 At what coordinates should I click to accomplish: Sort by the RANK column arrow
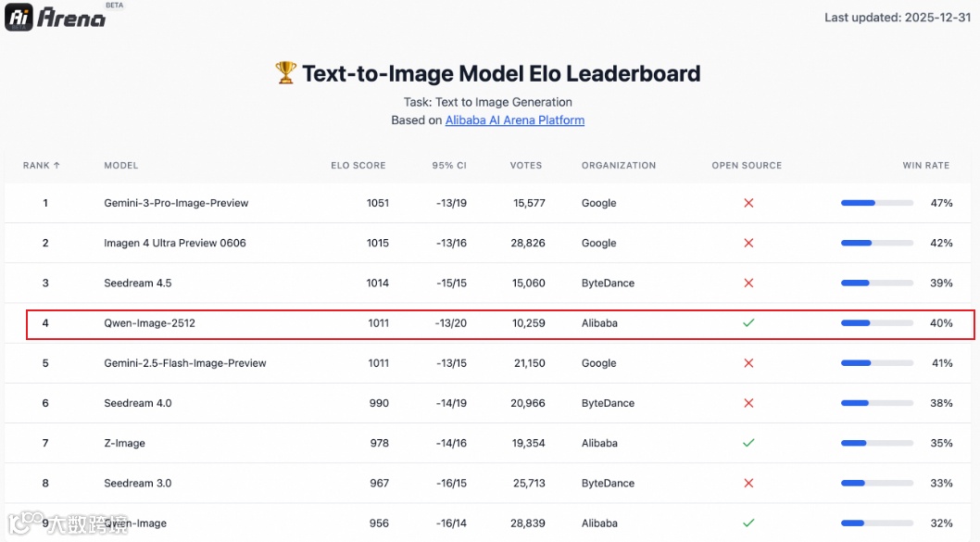tap(57, 166)
